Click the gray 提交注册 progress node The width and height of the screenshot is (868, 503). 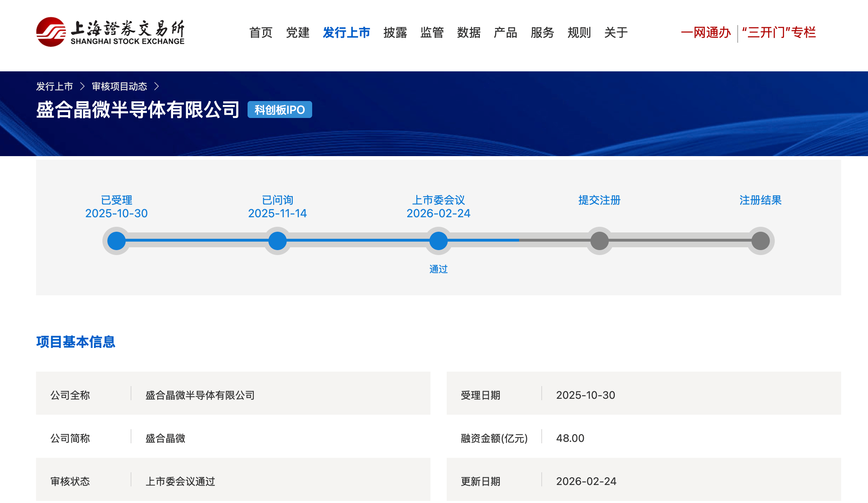coord(600,241)
